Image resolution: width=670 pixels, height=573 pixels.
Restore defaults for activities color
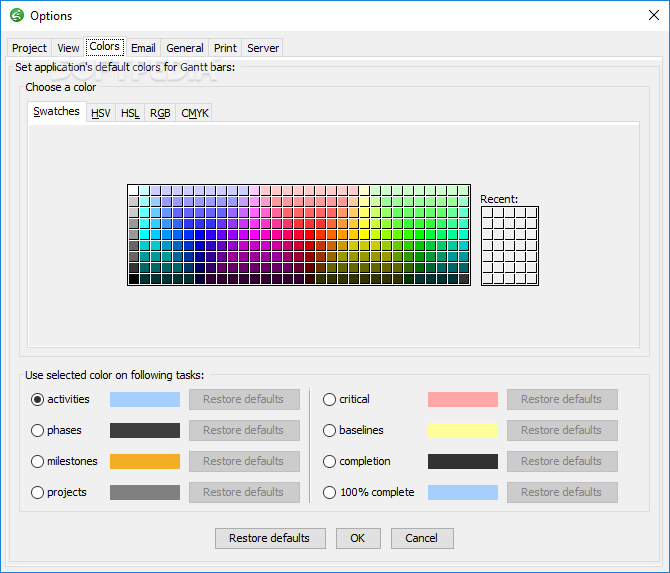coord(244,400)
